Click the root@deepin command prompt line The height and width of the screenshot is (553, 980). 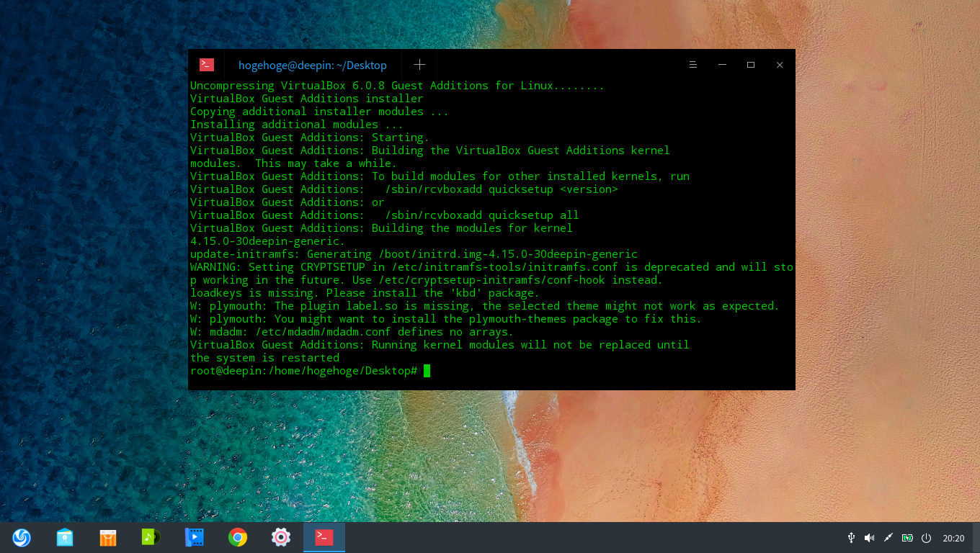pyautogui.click(x=310, y=371)
